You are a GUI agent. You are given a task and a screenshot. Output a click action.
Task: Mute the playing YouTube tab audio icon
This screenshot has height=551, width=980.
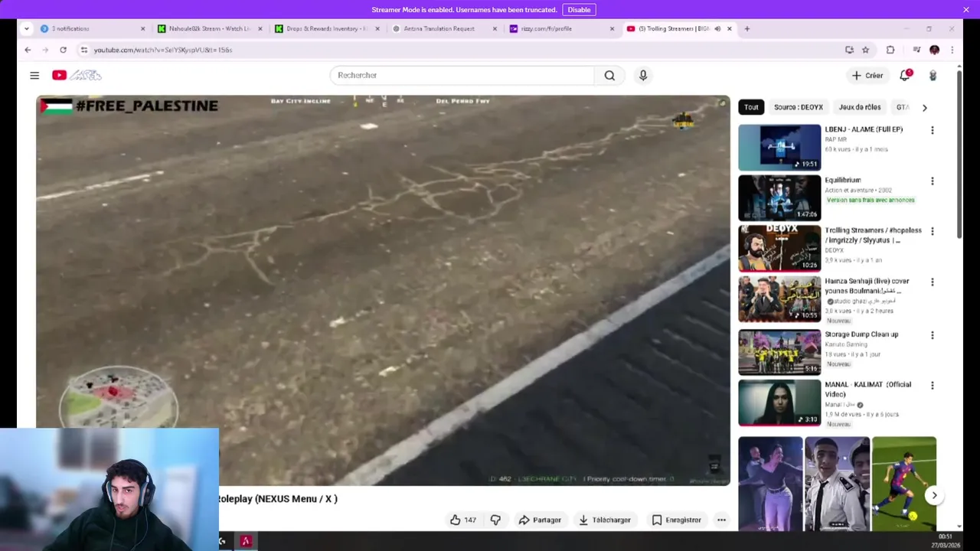click(x=717, y=29)
